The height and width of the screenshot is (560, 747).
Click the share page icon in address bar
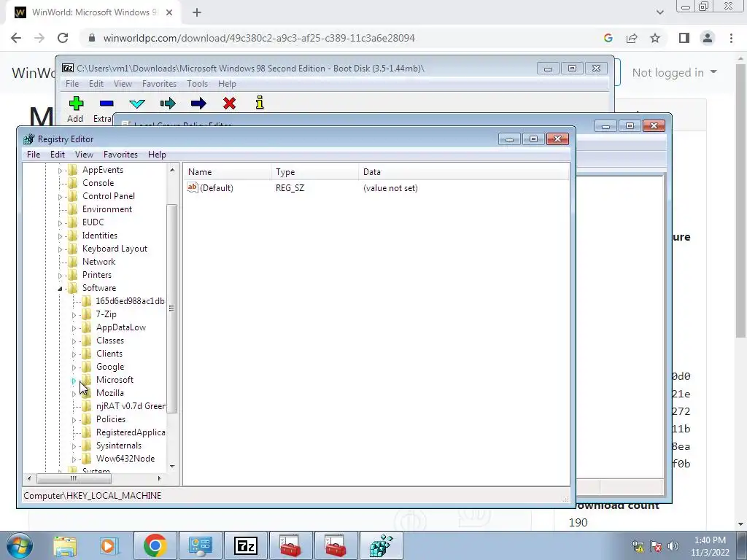(x=632, y=38)
